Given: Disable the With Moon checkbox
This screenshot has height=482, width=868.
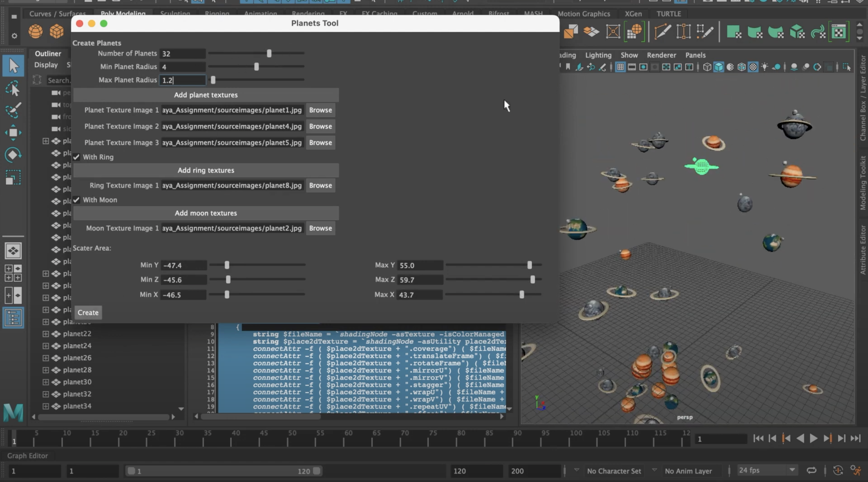Looking at the screenshot, I should [x=77, y=199].
